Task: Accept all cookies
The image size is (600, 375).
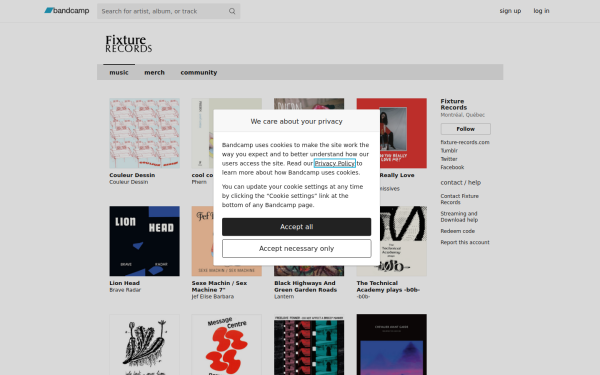Action: click(x=297, y=227)
